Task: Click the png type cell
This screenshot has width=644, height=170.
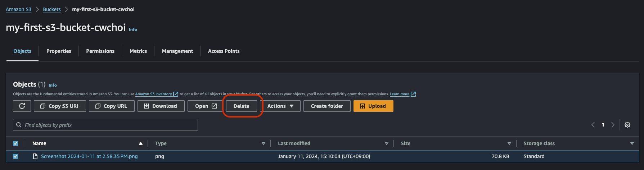Action: (159, 157)
